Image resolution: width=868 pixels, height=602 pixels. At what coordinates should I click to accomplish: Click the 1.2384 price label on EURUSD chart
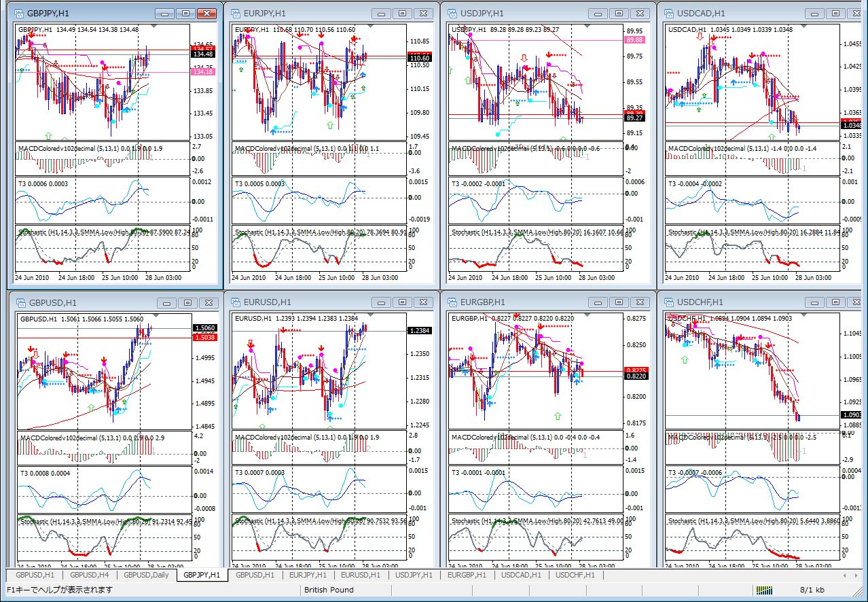click(x=419, y=331)
